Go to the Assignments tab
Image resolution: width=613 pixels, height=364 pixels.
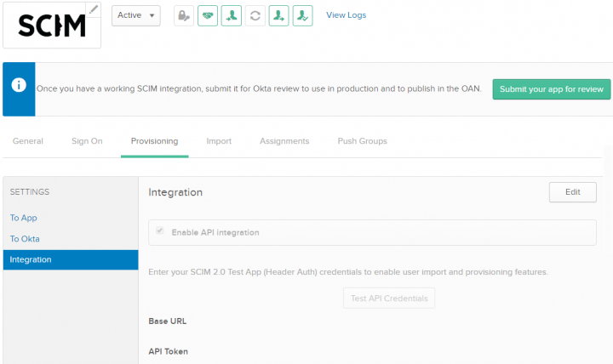tap(284, 141)
